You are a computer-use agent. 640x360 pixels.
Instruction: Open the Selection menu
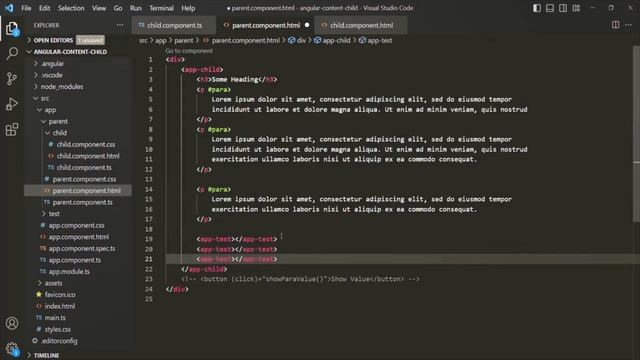tap(71, 8)
